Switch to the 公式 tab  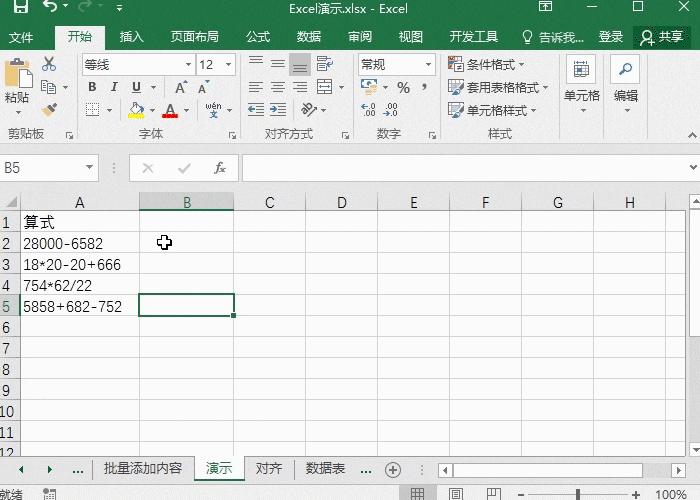tap(258, 37)
